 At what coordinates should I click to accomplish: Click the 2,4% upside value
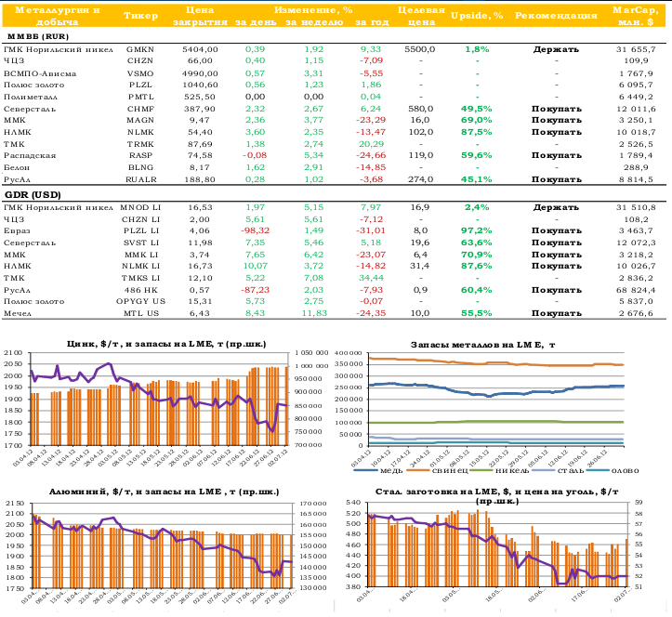pyautogui.click(x=477, y=207)
